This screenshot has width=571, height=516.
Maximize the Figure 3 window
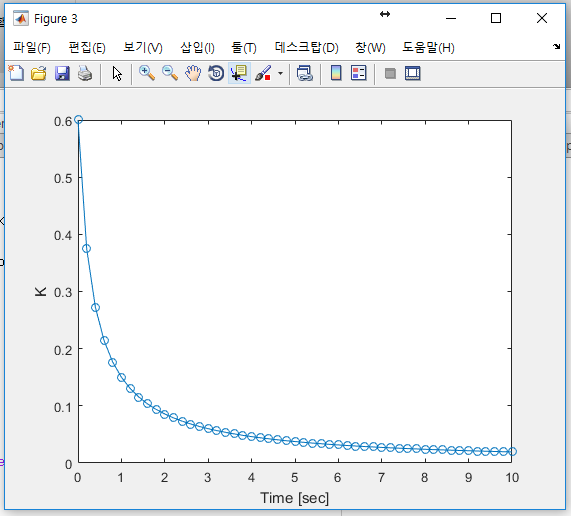coord(496,18)
